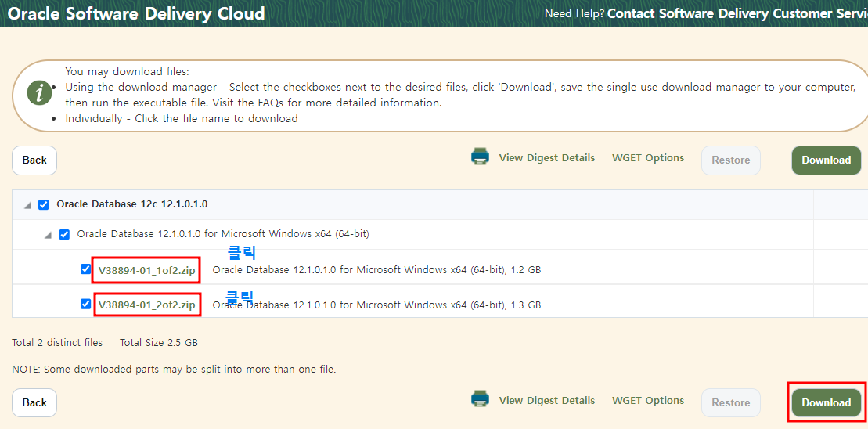The height and width of the screenshot is (429, 868).
Task: Click the top Restore button
Action: 731,160
